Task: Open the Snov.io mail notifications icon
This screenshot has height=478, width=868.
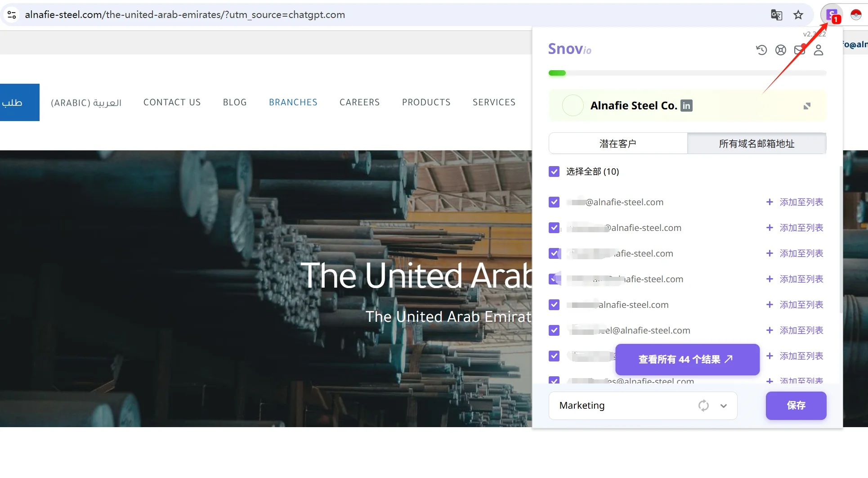Action: [800, 50]
